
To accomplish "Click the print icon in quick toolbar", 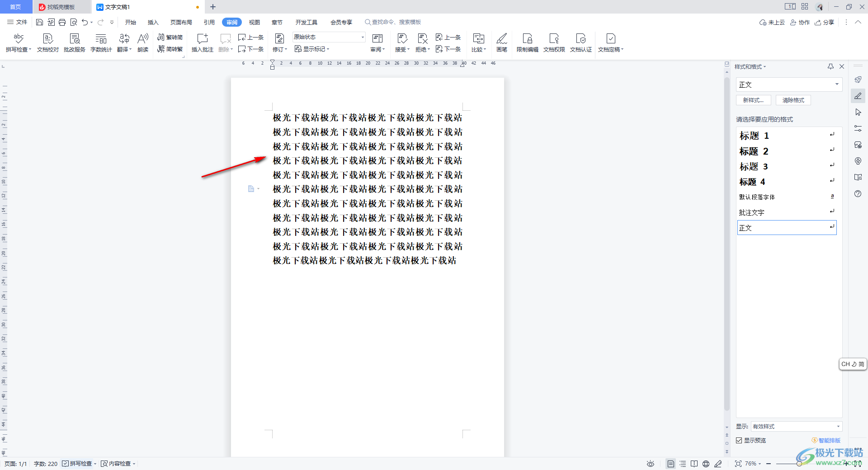I will tap(62, 22).
